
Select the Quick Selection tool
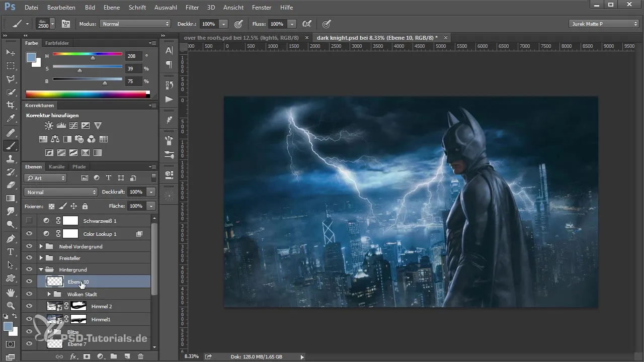11,92
